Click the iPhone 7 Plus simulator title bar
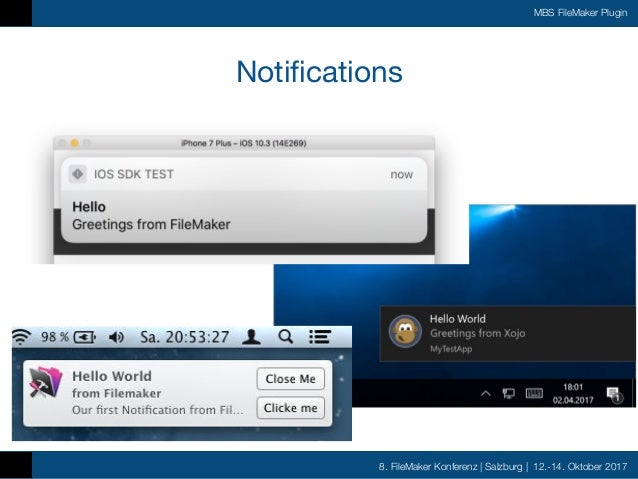The image size is (638, 479). point(244,143)
